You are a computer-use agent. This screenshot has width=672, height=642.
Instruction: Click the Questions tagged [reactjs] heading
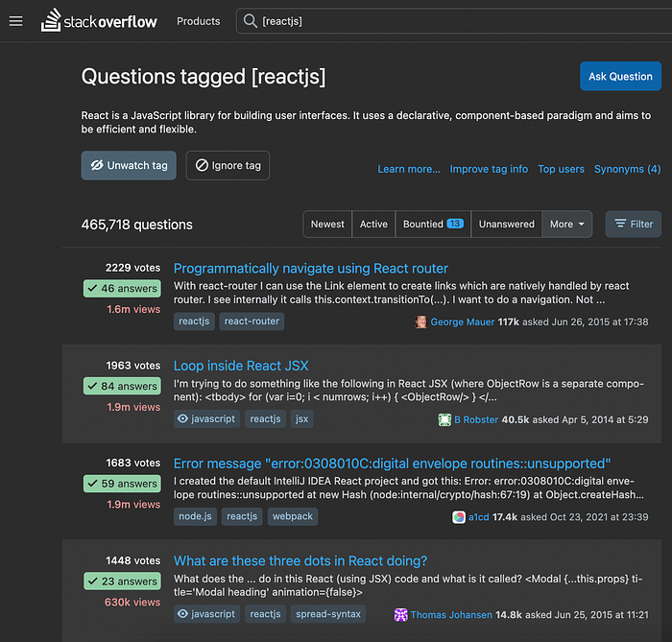pos(204,77)
